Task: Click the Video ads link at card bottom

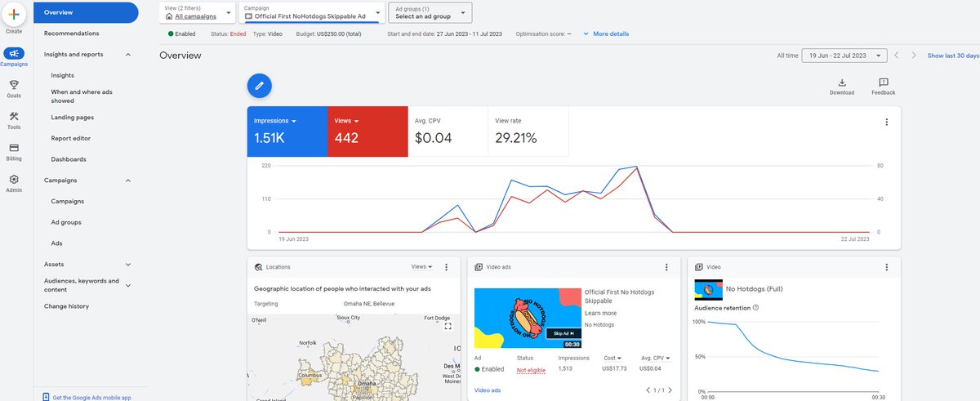Action: pyautogui.click(x=488, y=390)
